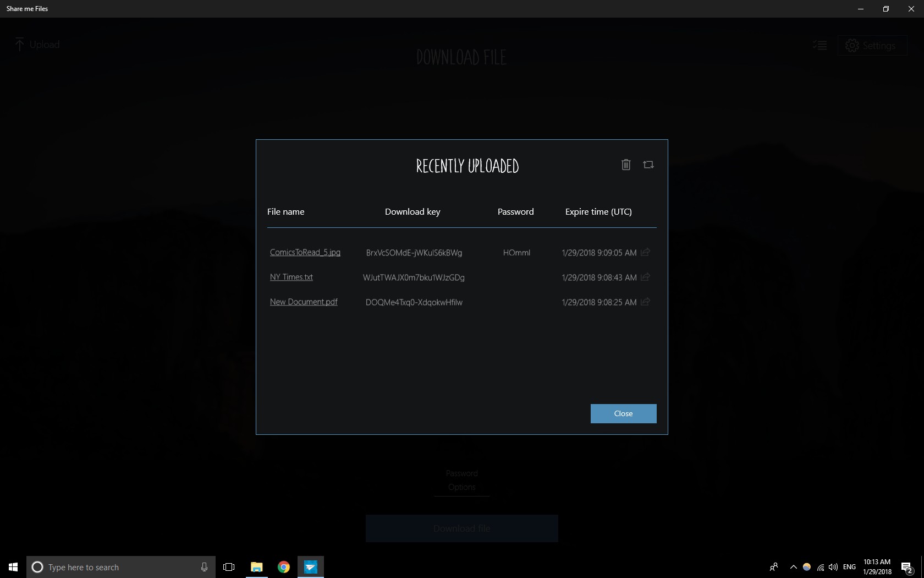This screenshot has width=924, height=578.
Task: Open the NY Times.txt file link
Action: [x=291, y=277]
